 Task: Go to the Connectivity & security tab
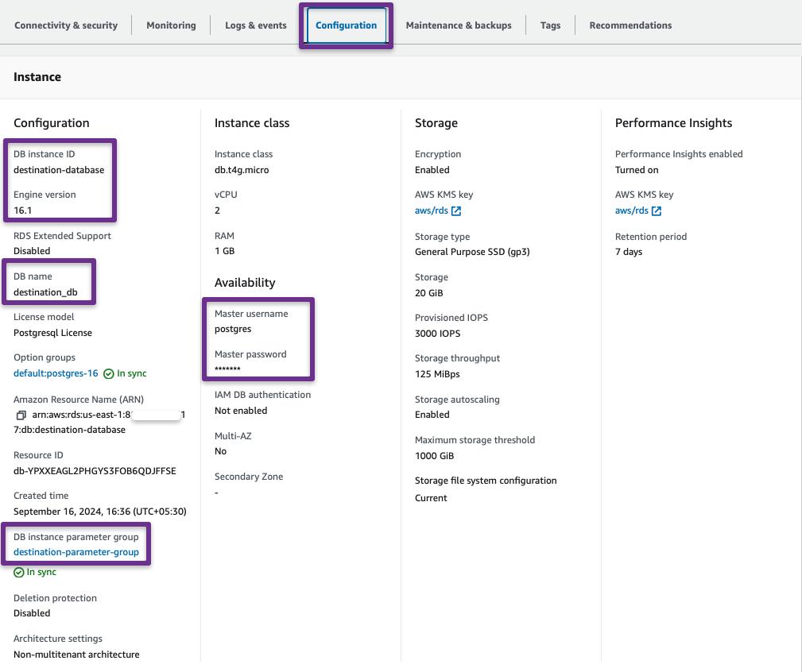66,25
